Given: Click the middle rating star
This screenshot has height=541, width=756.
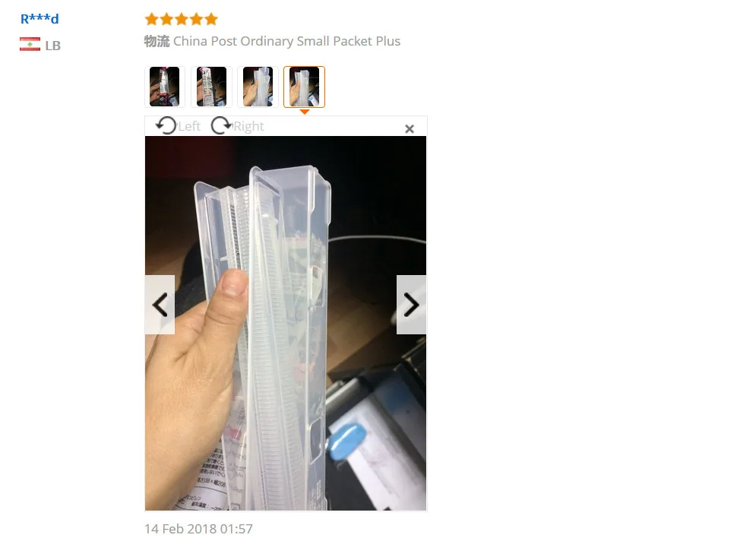Looking at the screenshot, I should pyautogui.click(x=182, y=19).
